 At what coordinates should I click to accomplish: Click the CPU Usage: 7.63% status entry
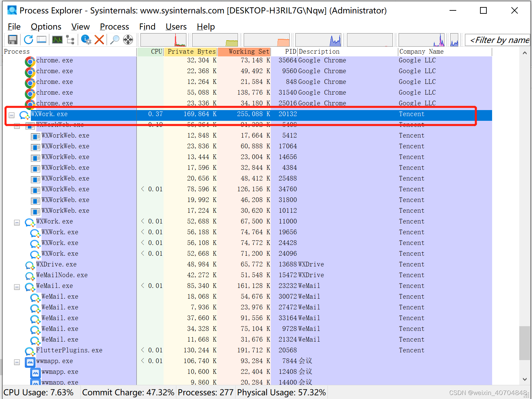(x=38, y=392)
